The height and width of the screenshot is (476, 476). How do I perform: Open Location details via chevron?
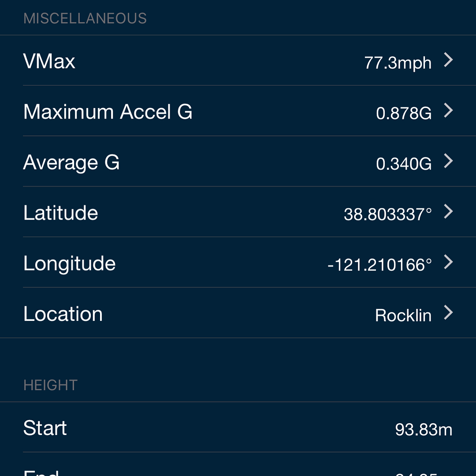448,312
